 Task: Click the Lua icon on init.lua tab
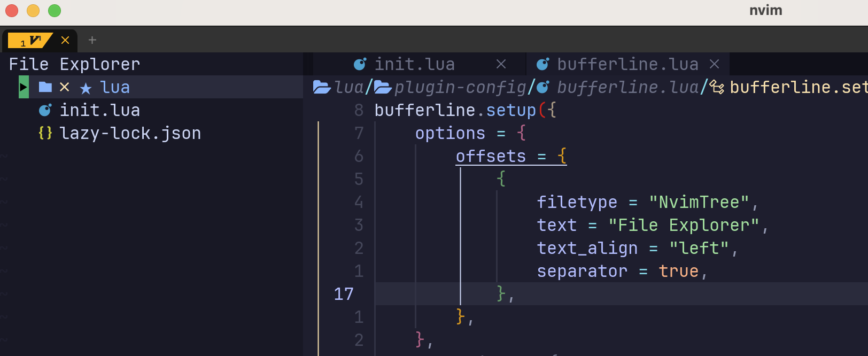tap(360, 64)
